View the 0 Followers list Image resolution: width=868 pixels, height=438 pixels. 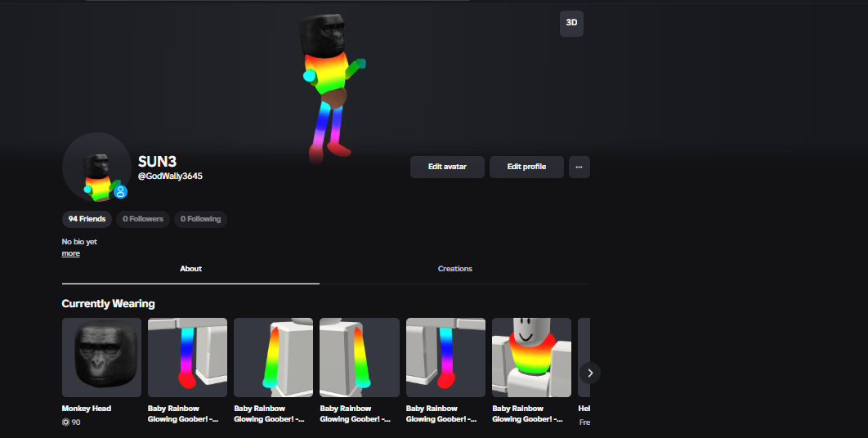[x=143, y=219]
